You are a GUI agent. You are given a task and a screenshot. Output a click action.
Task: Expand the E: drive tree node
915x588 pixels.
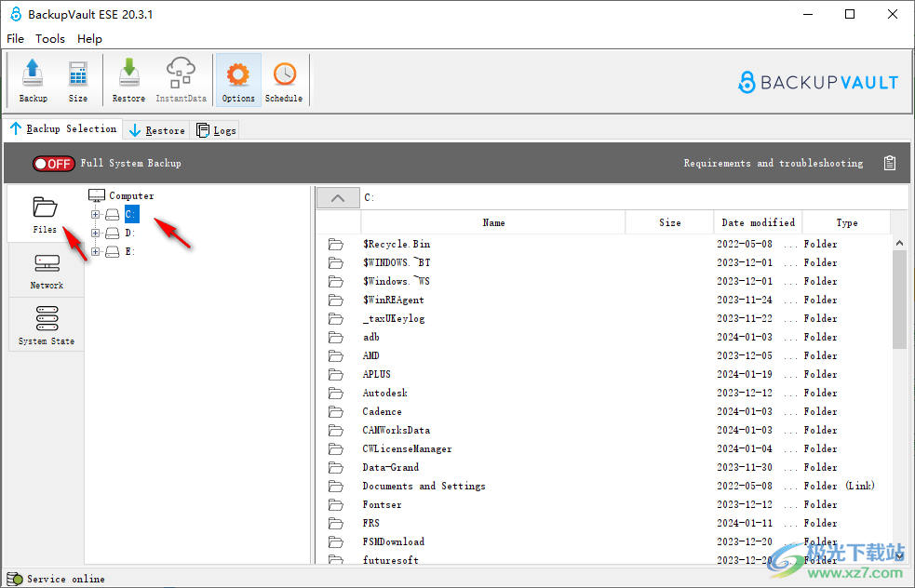[x=95, y=252]
